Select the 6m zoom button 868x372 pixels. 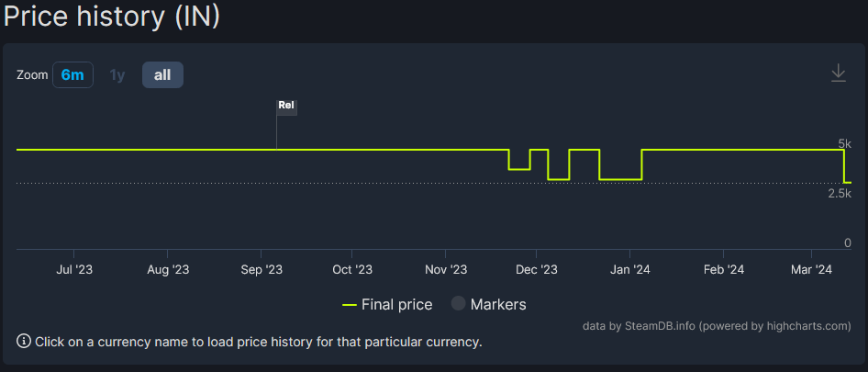(72, 74)
